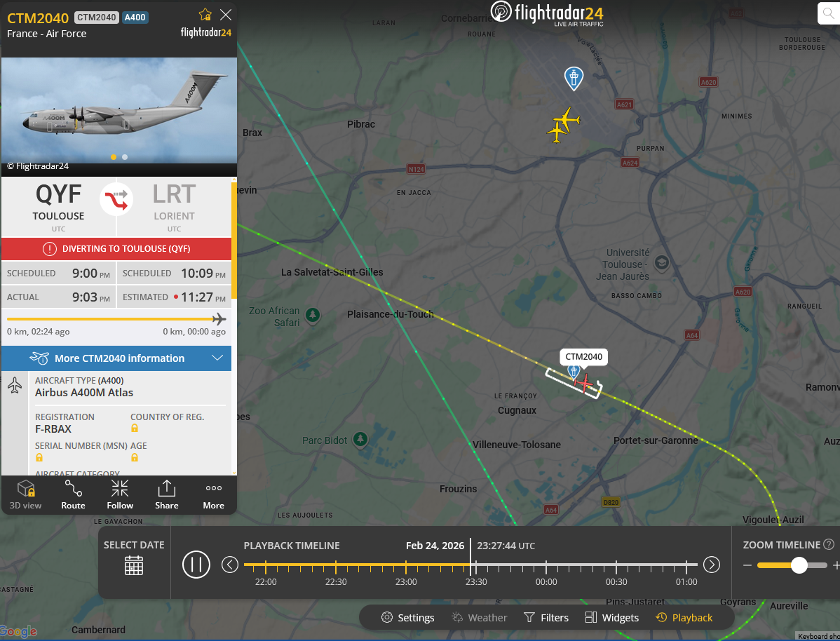Open the Zoom Timeline help icon
Viewport: 840px width, 641px height.
(829, 544)
